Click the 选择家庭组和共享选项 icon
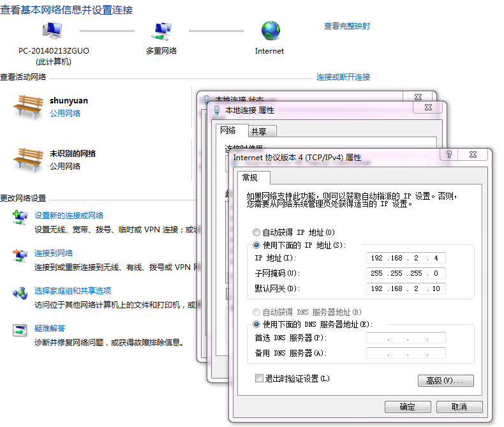The image size is (504, 427). coord(20,293)
